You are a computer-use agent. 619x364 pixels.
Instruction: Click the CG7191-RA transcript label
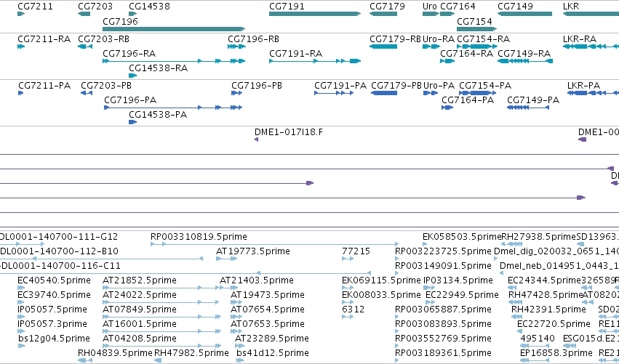click(296, 53)
